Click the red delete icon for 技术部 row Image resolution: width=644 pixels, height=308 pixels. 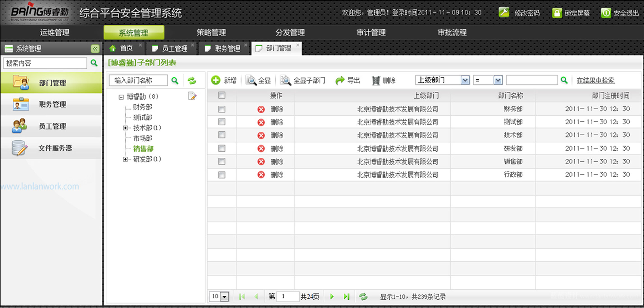click(x=261, y=135)
